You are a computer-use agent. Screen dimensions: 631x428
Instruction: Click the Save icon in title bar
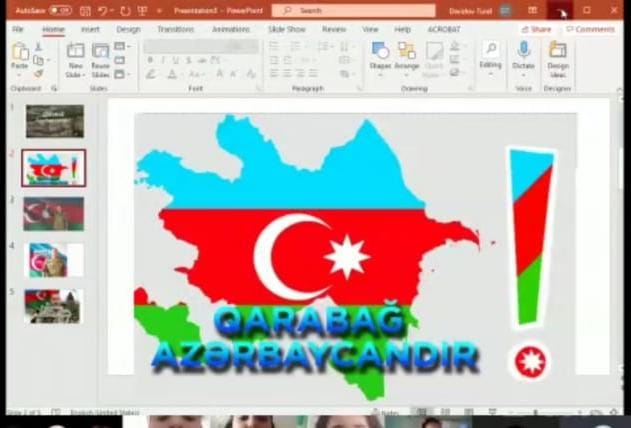click(85, 11)
